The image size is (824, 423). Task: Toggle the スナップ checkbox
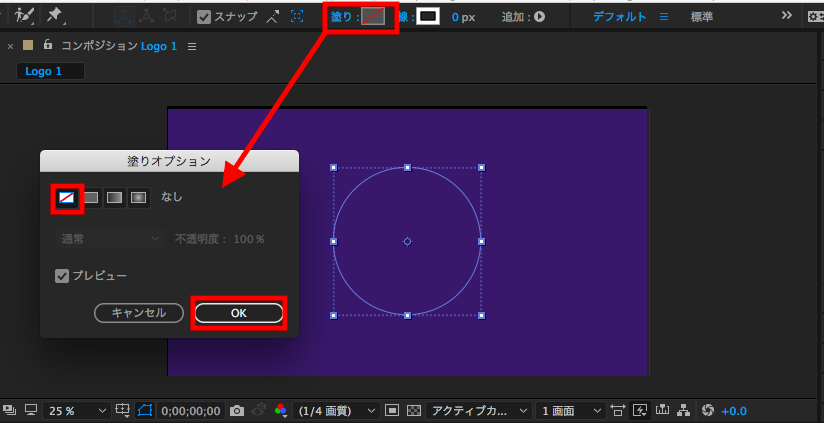(x=204, y=17)
